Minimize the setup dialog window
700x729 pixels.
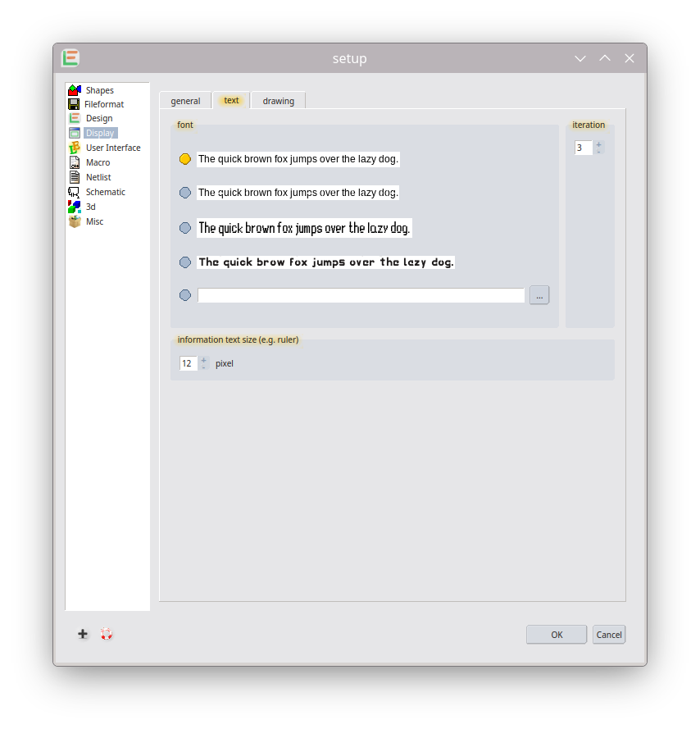coord(580,58)
